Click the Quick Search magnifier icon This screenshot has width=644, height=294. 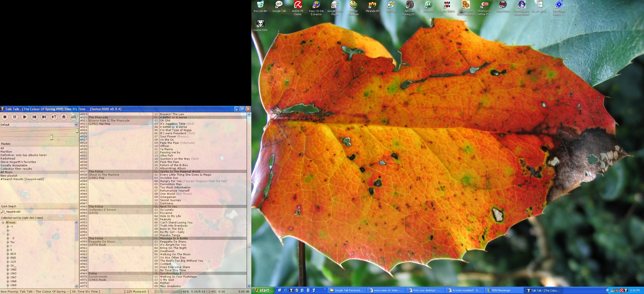click(x=3, y=212)
